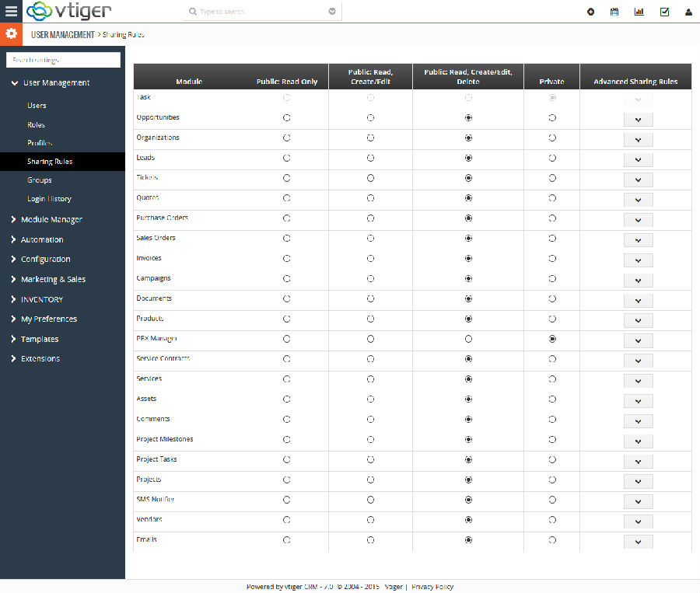Expand advanced sharing rules for Tickets
The image size is (700, 593).
pos(639,180)
